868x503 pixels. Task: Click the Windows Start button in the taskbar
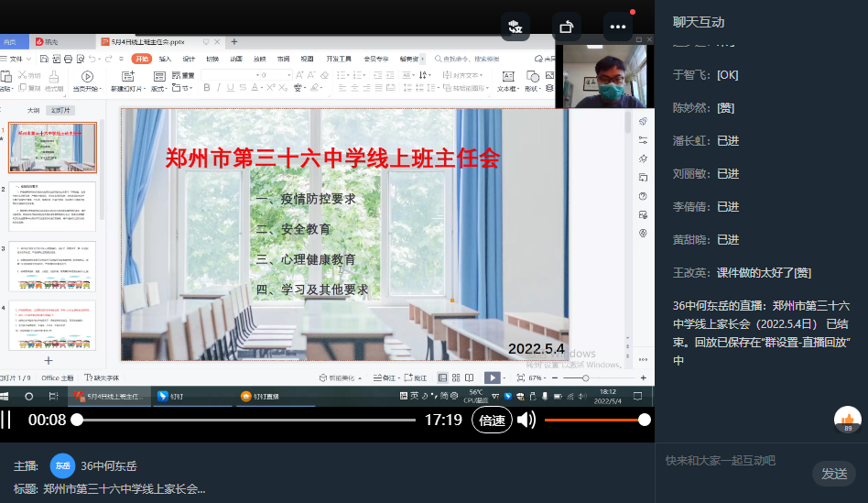pyautogui.click(x=7, y=396)
